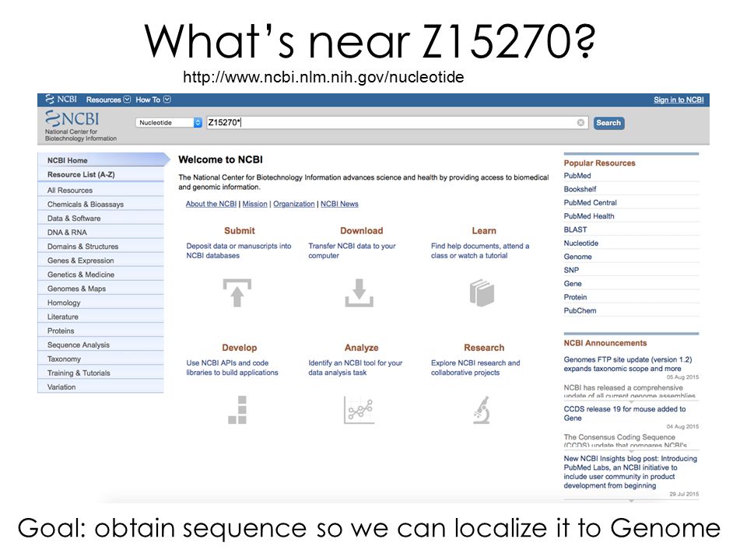Viewport: 747px width, 560px height.
Task: Follow the NCBI News link
Action: [x=339, y=204]
